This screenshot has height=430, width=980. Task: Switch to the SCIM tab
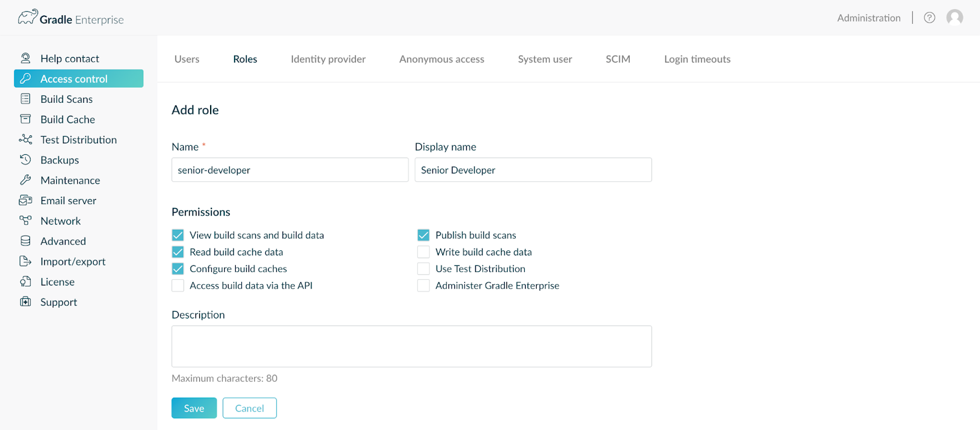618,59
